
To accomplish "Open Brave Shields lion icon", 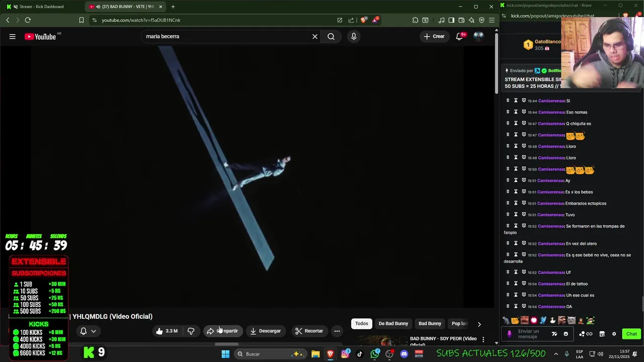I will (x=364, y=20).
